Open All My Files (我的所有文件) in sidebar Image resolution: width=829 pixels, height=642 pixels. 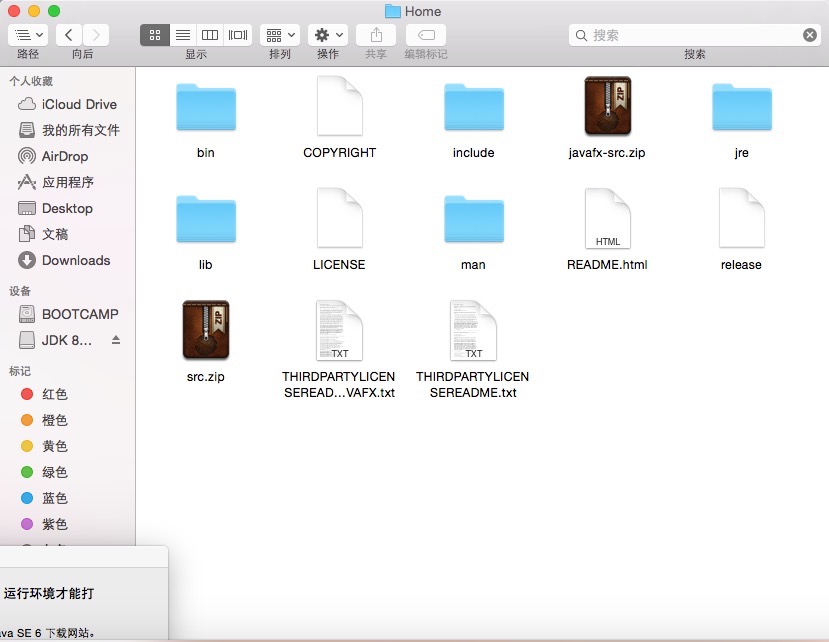point(69,130)
